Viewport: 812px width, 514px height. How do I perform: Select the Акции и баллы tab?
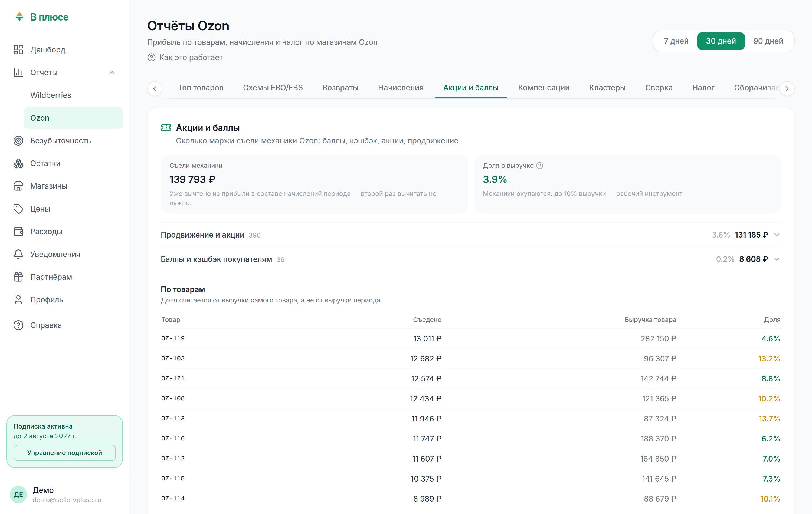(x=470, y=88)
